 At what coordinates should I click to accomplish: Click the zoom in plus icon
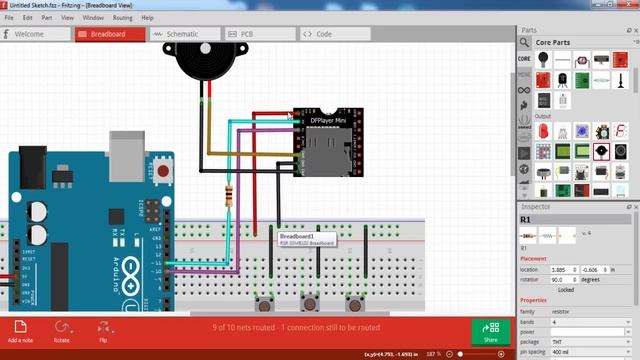point(501,354)
